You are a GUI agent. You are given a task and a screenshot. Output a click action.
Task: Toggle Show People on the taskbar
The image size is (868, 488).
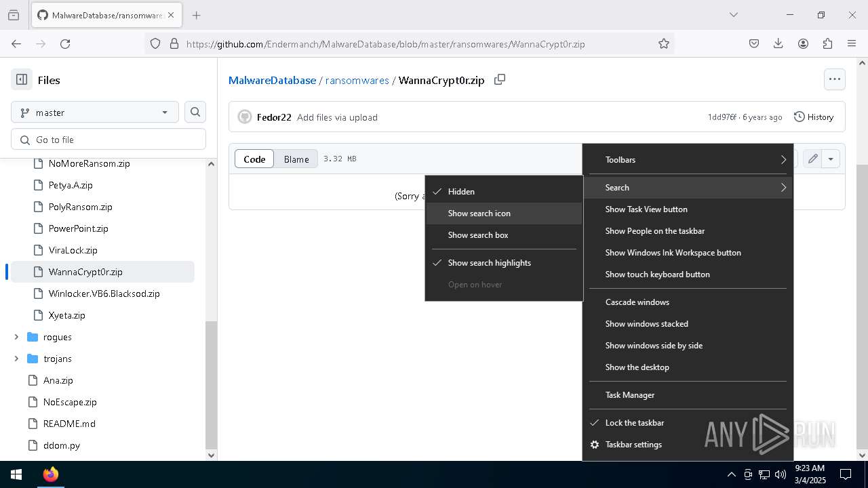coord(688,231)
